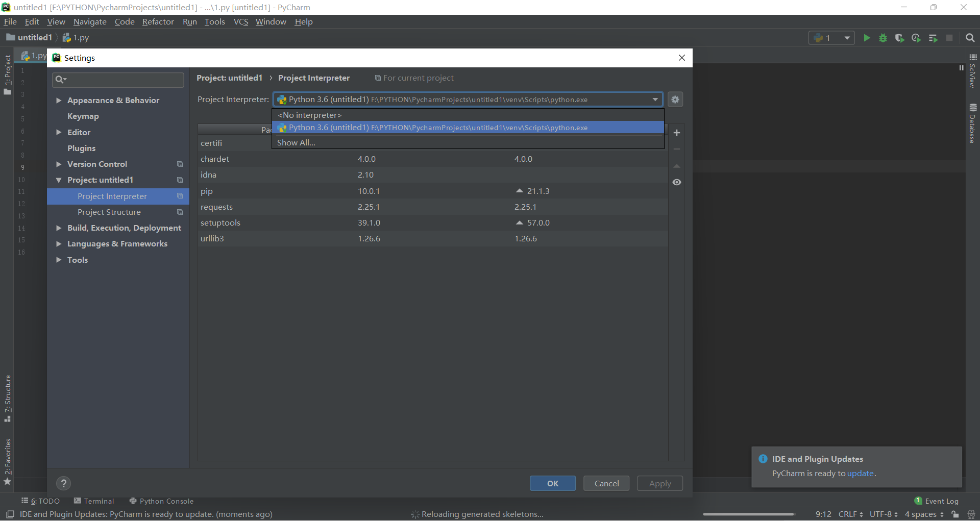Open the VCS menu

click(241, 22)
